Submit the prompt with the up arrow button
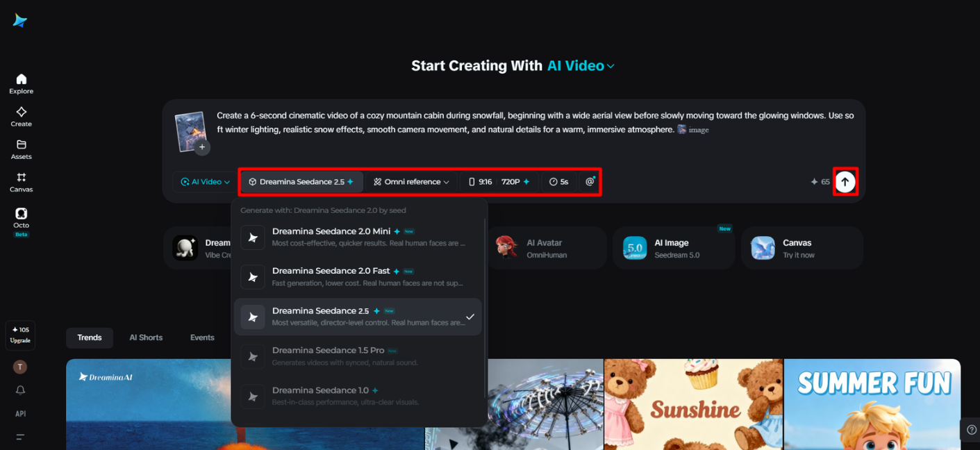The width and height of the screenshot is (980, 450). pyautogui.click(x=845, y=182)
